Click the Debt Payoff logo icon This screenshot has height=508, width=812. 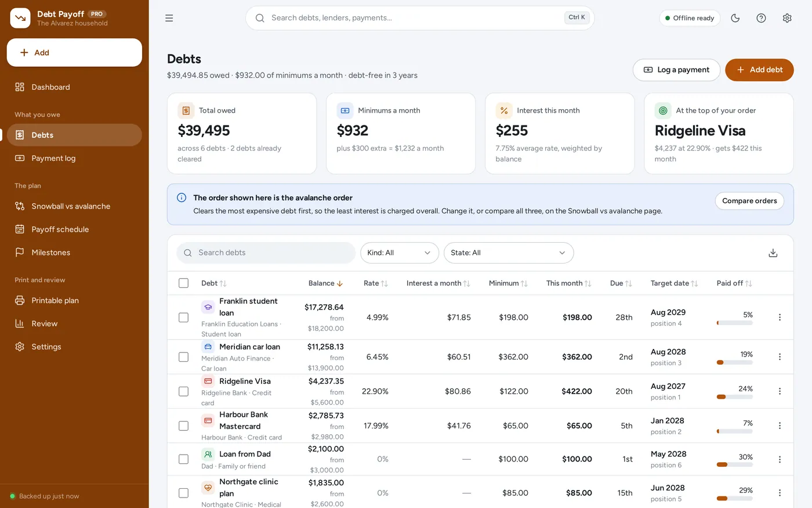tap(20, 18)
